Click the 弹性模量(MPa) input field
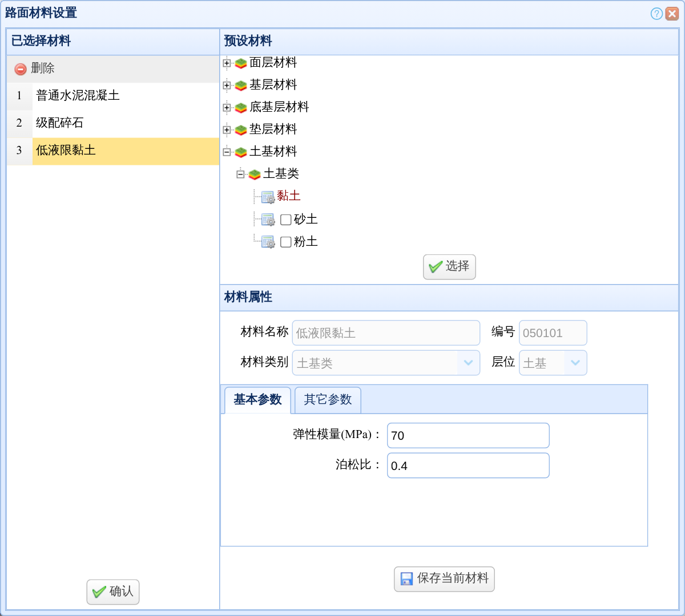 [x=468, y=436]
